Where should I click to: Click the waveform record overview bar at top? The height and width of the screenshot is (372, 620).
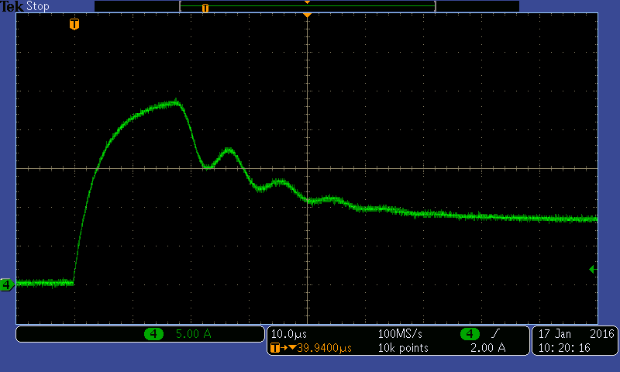coord(307,6)
